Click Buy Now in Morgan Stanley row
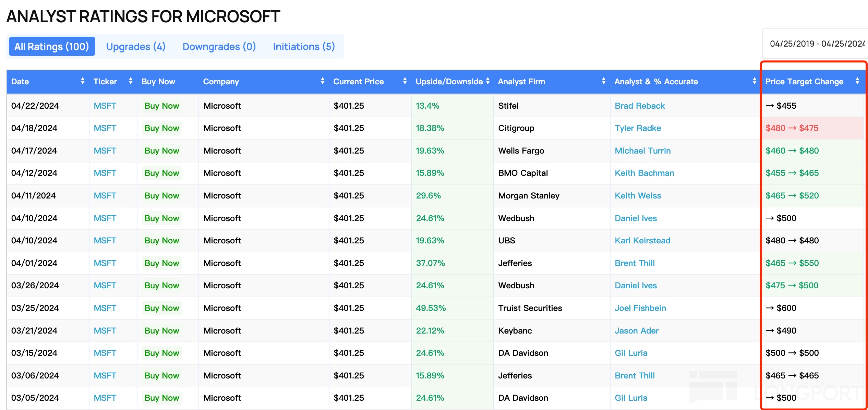The height and width of the screenshot is (410, 868). tap(161, 196)
